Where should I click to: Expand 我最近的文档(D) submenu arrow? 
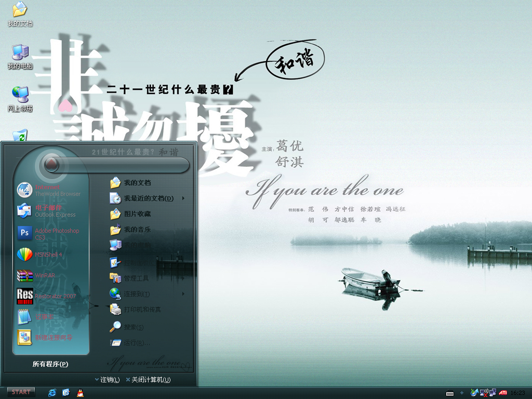point(183,198)
